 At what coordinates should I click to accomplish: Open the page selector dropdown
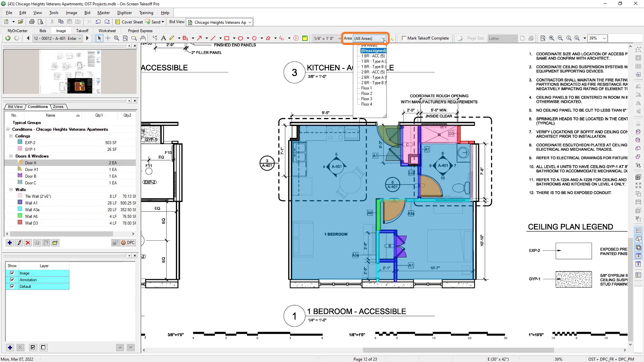80,38
